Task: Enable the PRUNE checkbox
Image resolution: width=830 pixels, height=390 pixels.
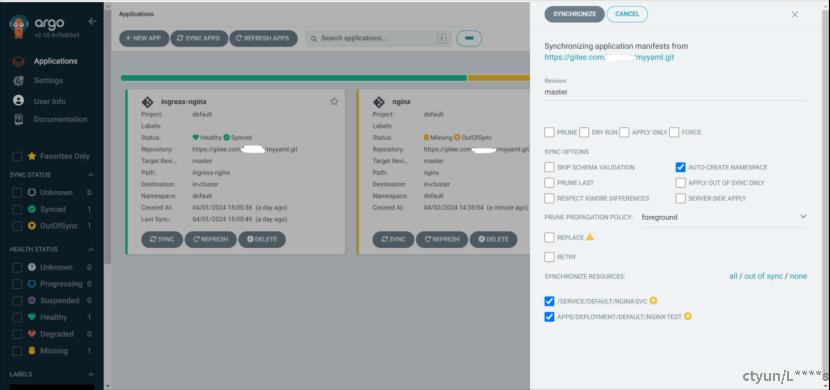Action: 549,132
